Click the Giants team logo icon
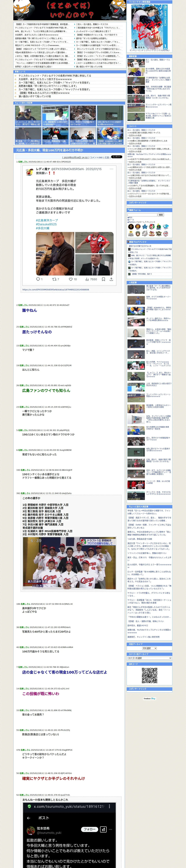 131,227
